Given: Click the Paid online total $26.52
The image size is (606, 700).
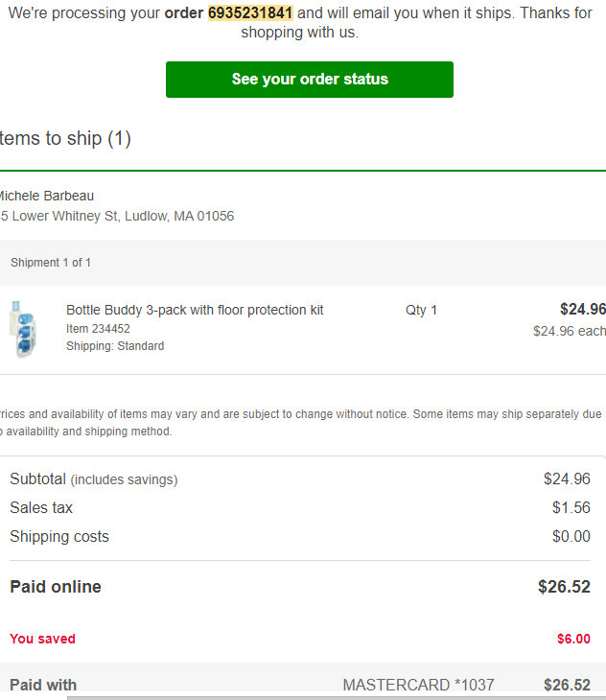Looking at the screenshot, I should [564, 587].
